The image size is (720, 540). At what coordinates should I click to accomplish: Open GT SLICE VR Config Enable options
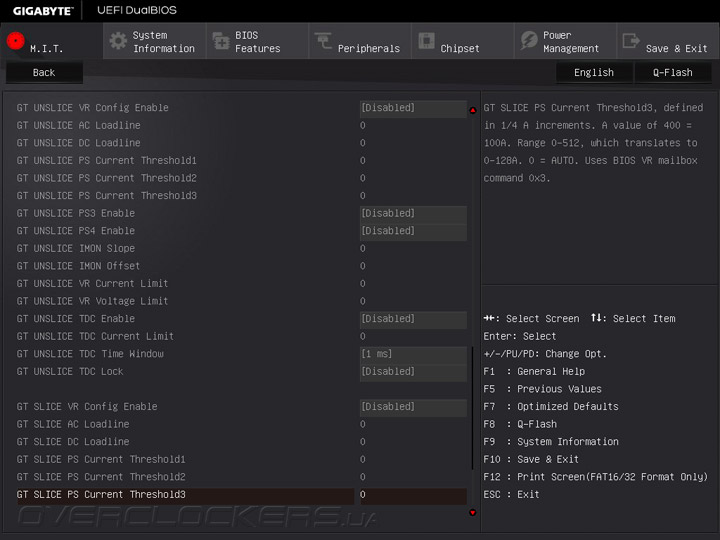point(412,407)
